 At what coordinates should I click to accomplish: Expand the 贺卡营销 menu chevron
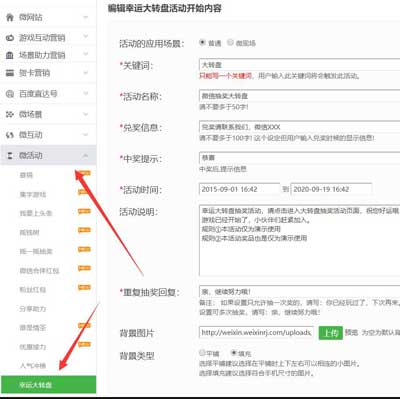coord(86,73)
